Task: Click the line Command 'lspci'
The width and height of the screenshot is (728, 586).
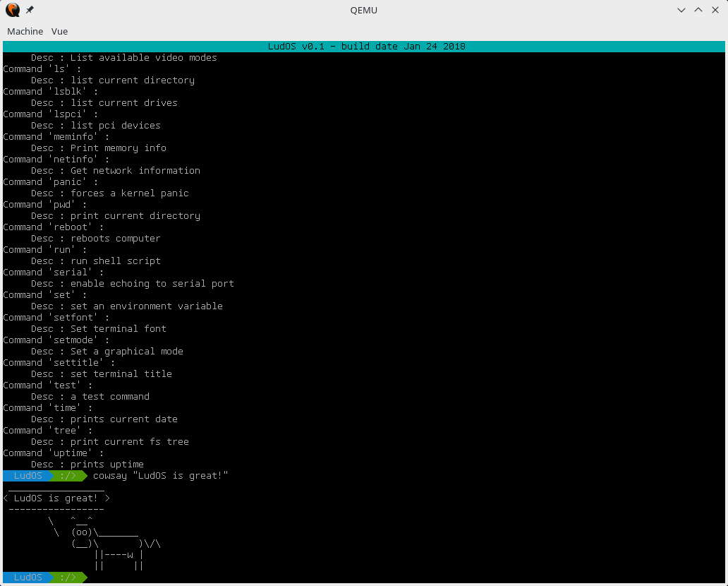Action: click(x=51, y=114)
